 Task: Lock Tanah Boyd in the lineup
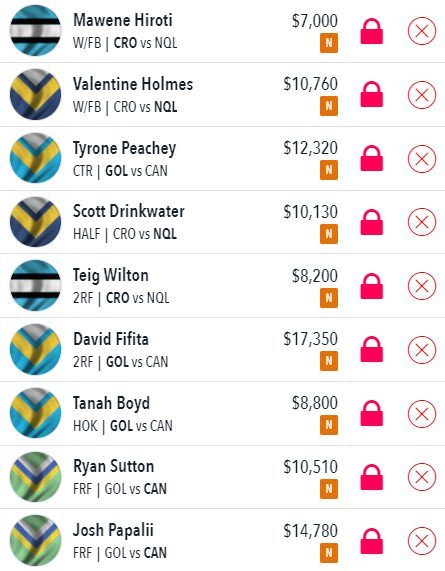coord(371,413)
